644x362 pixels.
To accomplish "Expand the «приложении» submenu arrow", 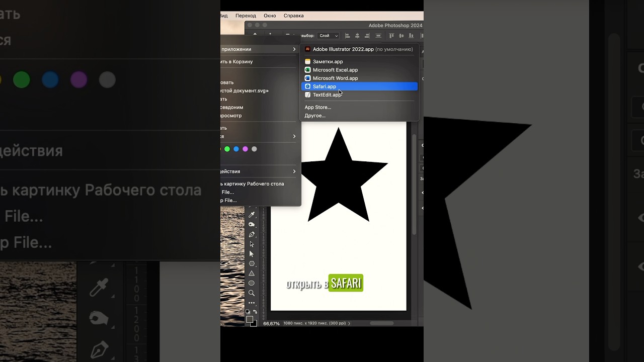I will point(294,49).
